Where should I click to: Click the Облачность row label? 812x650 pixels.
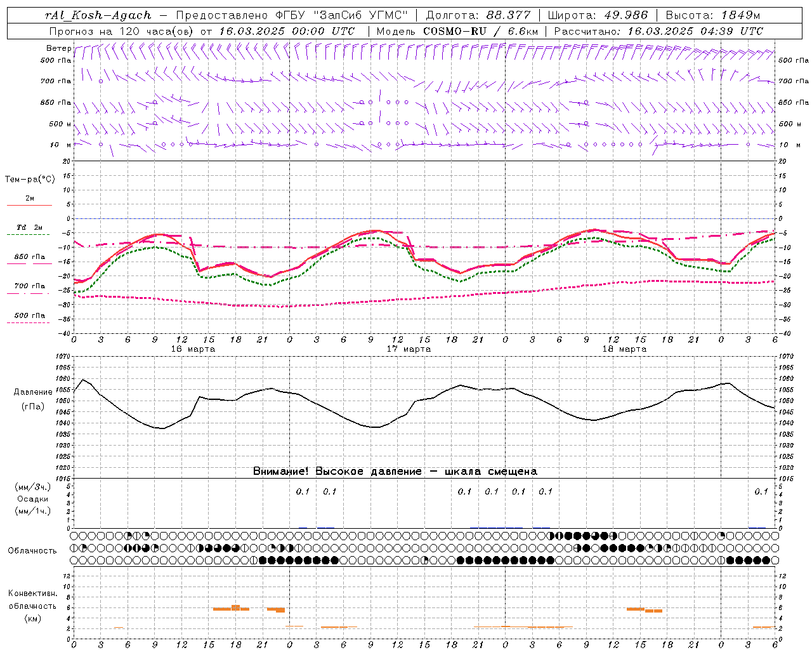point(32,550)
